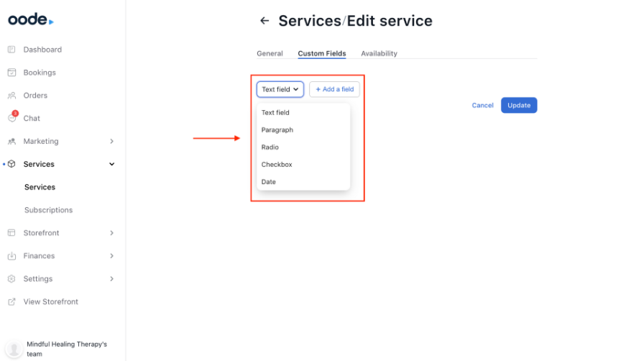644x361 pixels.
Task: Click the Dashboard icon in sidebar
Action: click(x=11, y=50)
